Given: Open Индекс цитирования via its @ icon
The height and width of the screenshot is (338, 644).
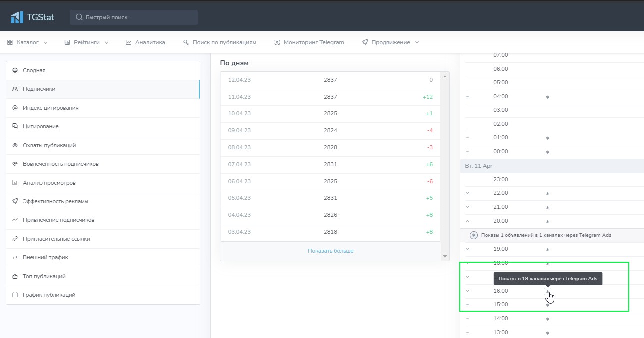Looking at the screenshot, I should (x=15, y=108).
